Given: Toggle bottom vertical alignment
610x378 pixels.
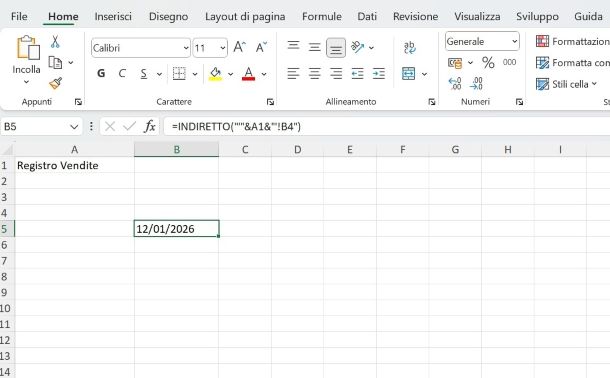Looking at the screenshot, I should coord(336,48).
